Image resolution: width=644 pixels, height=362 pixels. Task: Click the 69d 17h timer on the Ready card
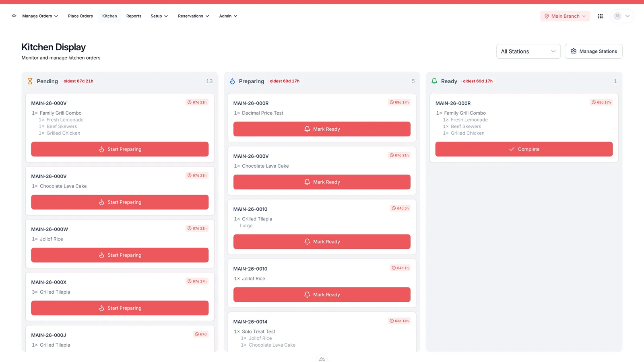tap(601, 103)
